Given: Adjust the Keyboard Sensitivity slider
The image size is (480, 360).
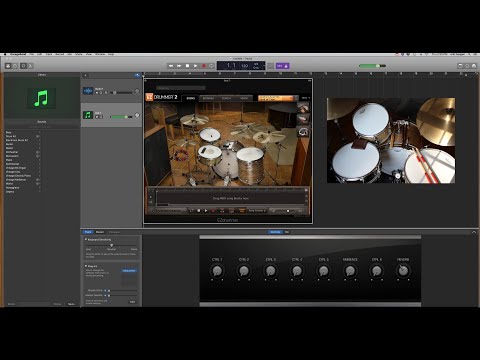Looking at the screenshot, I should [111, 245].
